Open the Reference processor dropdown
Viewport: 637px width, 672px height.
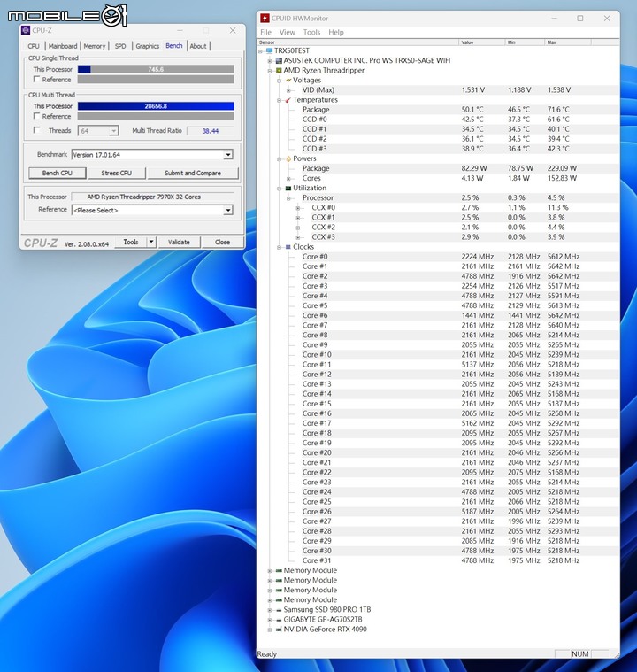[x=228, y=210]
